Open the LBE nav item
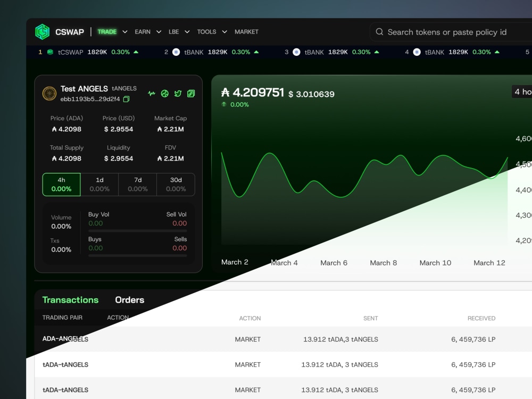Screen dimensions: 532x399 click(x=174, y=32)
